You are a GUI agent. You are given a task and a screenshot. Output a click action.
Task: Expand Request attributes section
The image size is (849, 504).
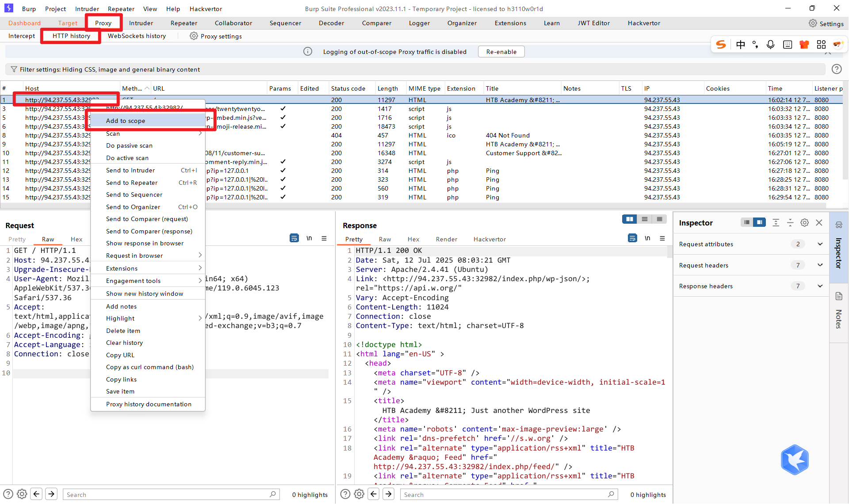[x=820, y=244]
